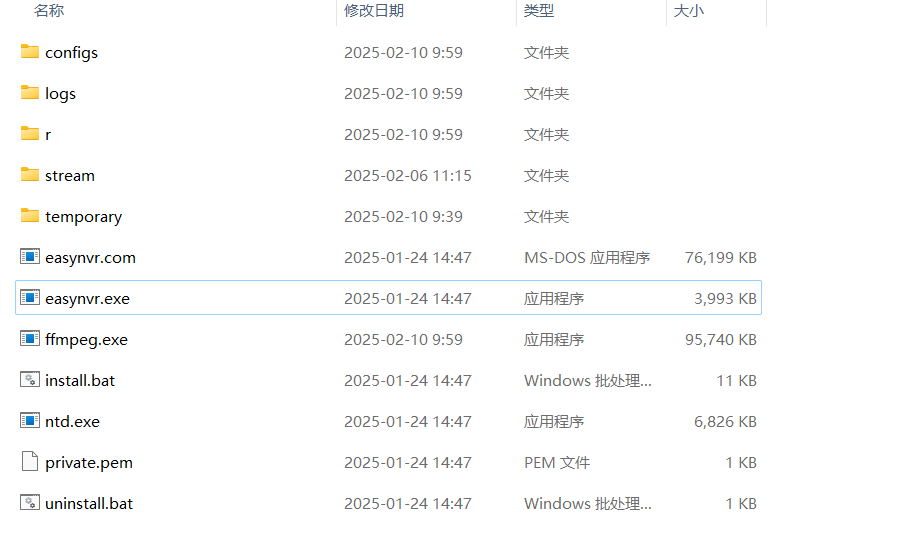Click the 文件夹 type of configs
The image size is (908, 546).
pyautogui.click(x=547, y=53)
